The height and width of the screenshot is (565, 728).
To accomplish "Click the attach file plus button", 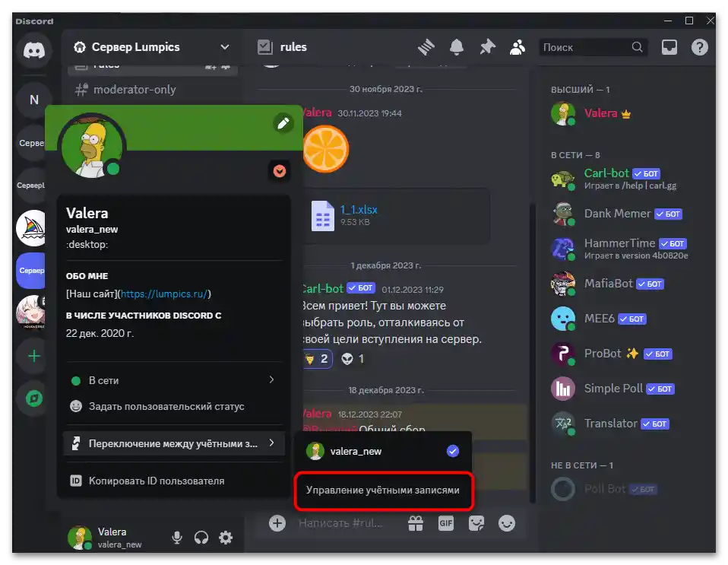I will 277,523.
